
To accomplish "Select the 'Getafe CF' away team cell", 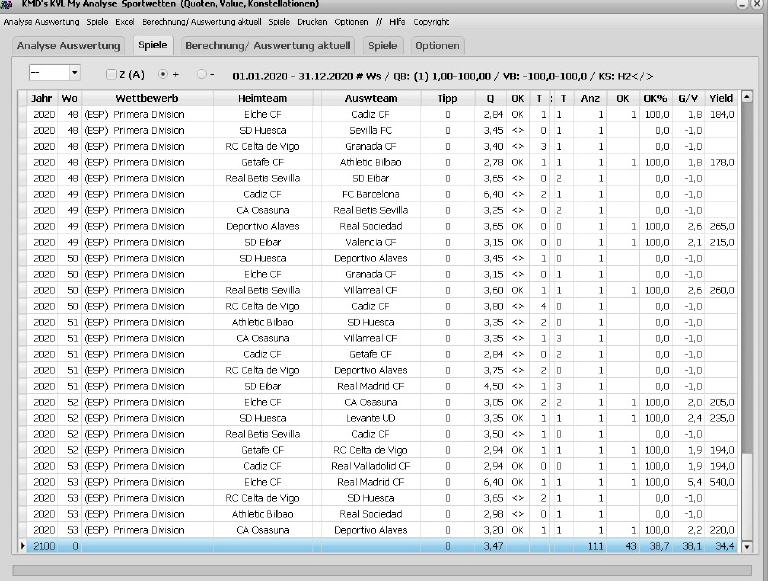I will 371,355.
